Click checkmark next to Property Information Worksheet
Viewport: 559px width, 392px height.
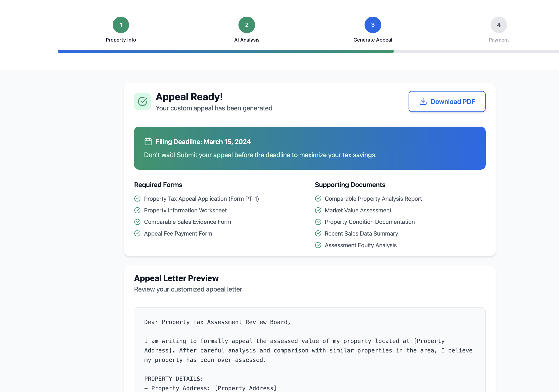(x=138, y=210)
